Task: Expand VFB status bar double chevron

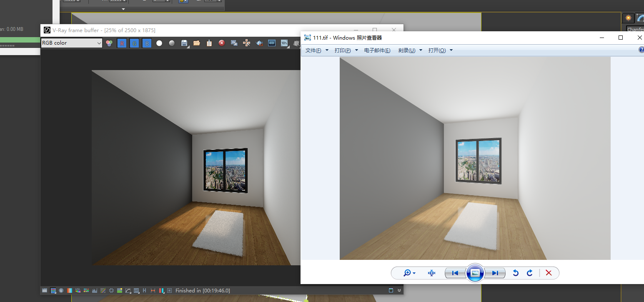Action: coord(399,290)
